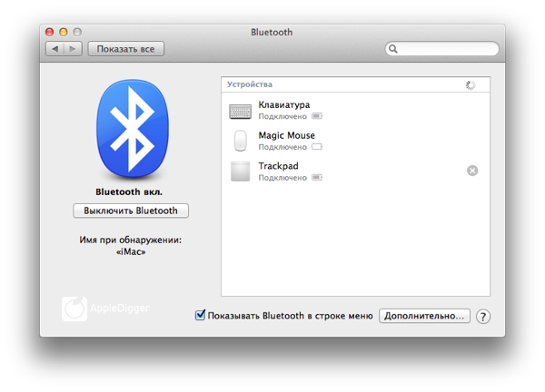Click the battery indicator under Magic Mouse
Screen dimensions: 545x392
(x=317, y=146)
